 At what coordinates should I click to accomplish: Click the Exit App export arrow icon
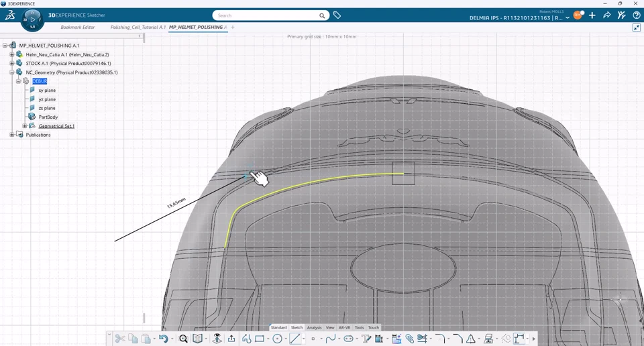pos(231,339)
